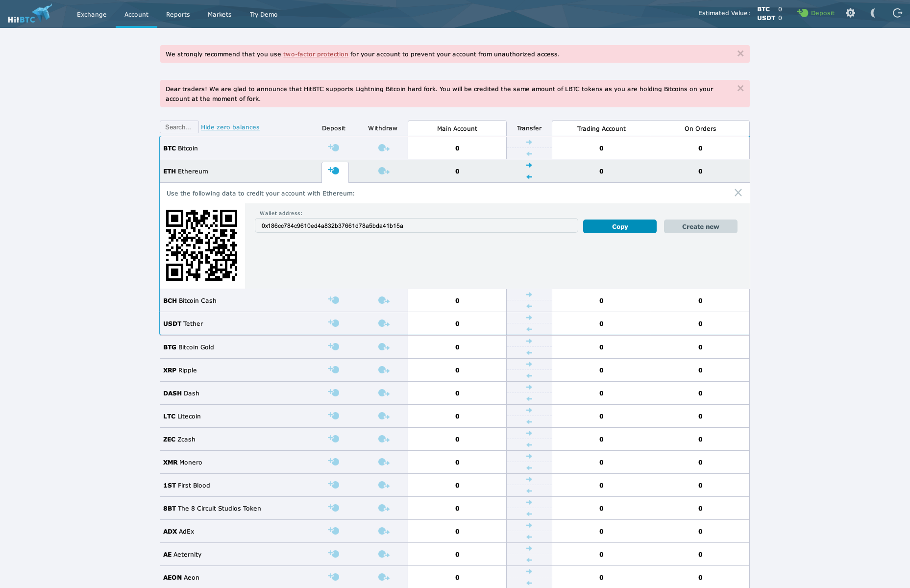Viewport: 910px width, 588px height.
Task: Open Account tab in top navigation
Action: coord(136,15)
